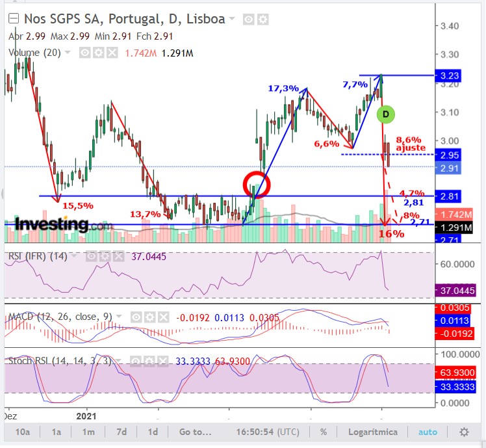Screen dimensions: 486x448
Task: Click the 13,7% red text annotation
Action: click(x=146, y=214)
